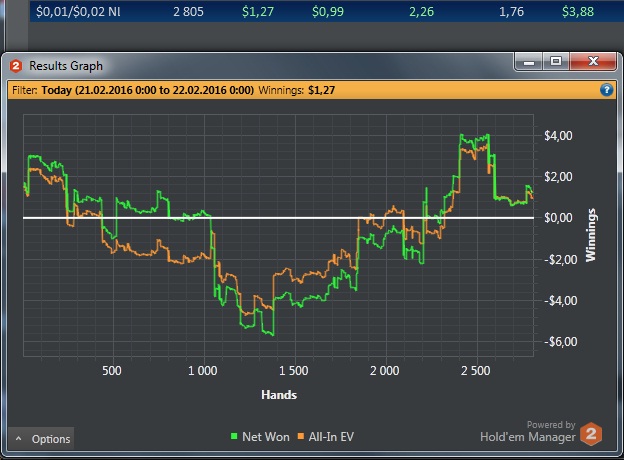Screen dimensions: 624x460
Task: Click the Today date range filter text
Action: (x=147, y=90)
